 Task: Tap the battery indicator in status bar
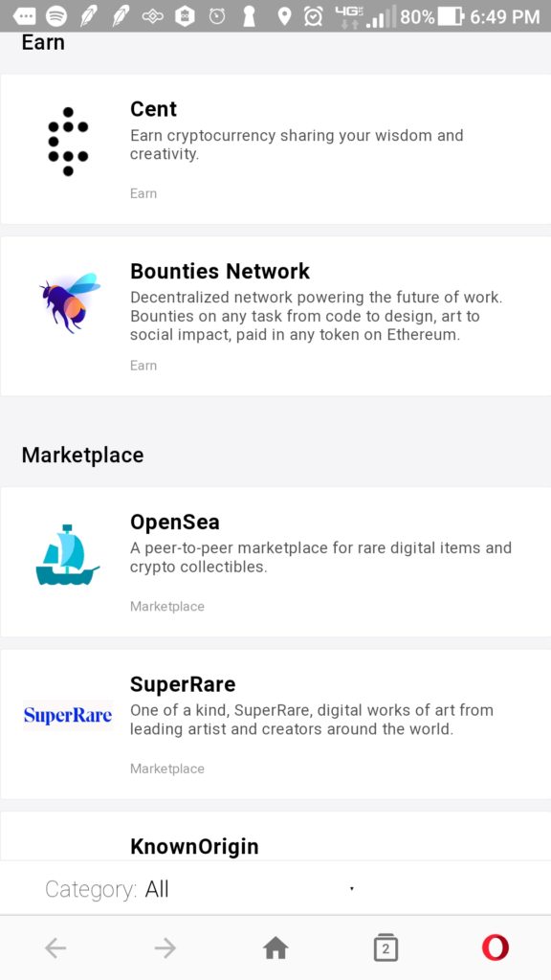click(x=450, y=16)
